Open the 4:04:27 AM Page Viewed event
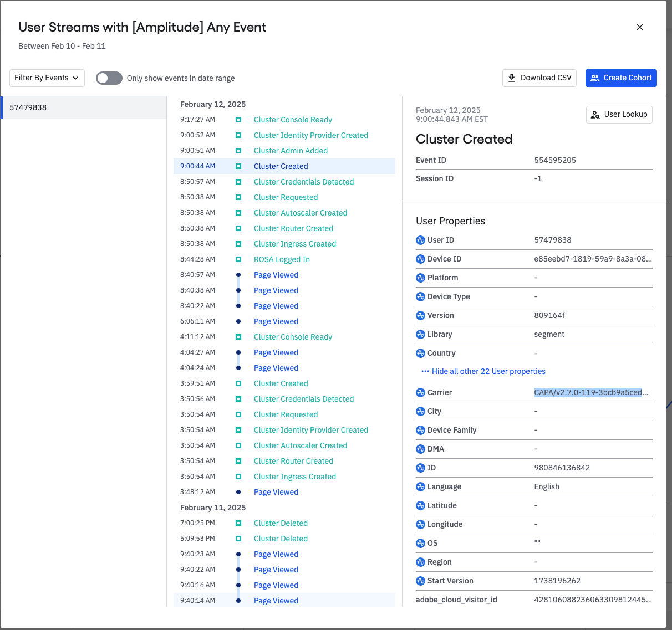The image size is (672, 630). [284, 352]
